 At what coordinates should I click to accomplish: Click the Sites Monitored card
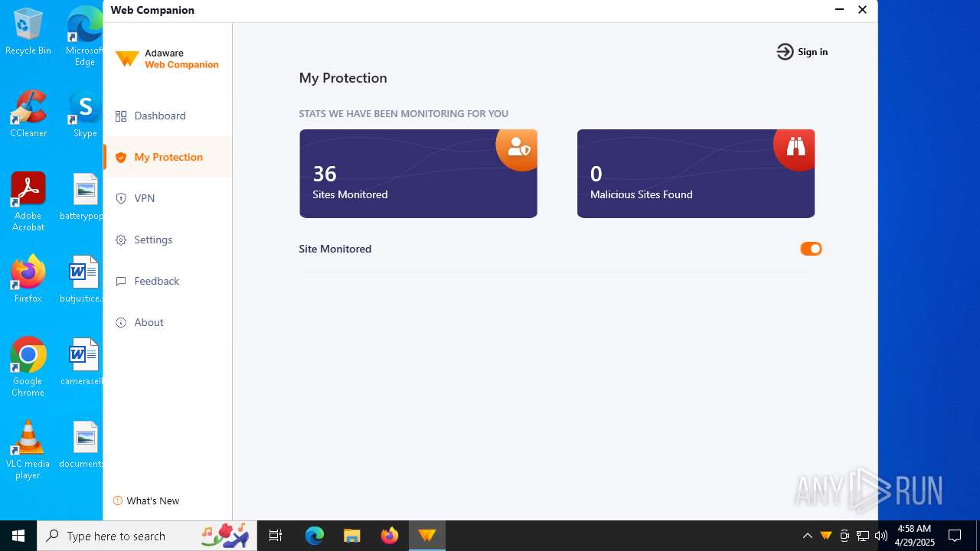pos(418,174)
